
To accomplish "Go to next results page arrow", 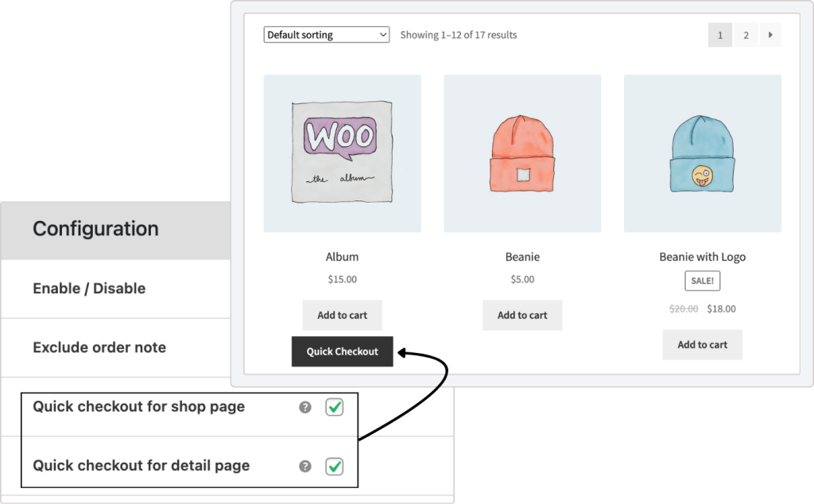I will [x=770, y=35].
